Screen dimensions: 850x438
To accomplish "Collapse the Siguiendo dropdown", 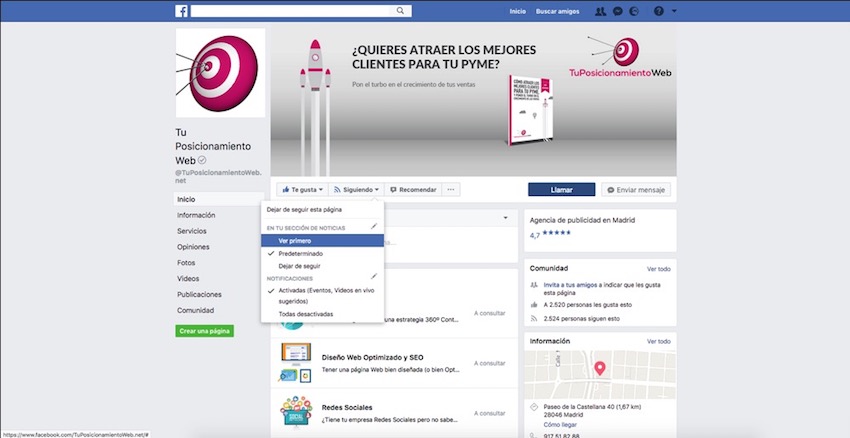I will click(x=356, y=190).
